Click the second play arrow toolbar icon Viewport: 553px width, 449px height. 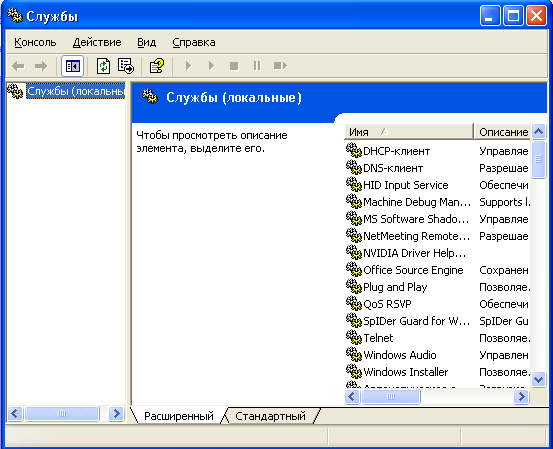[211, 66]
